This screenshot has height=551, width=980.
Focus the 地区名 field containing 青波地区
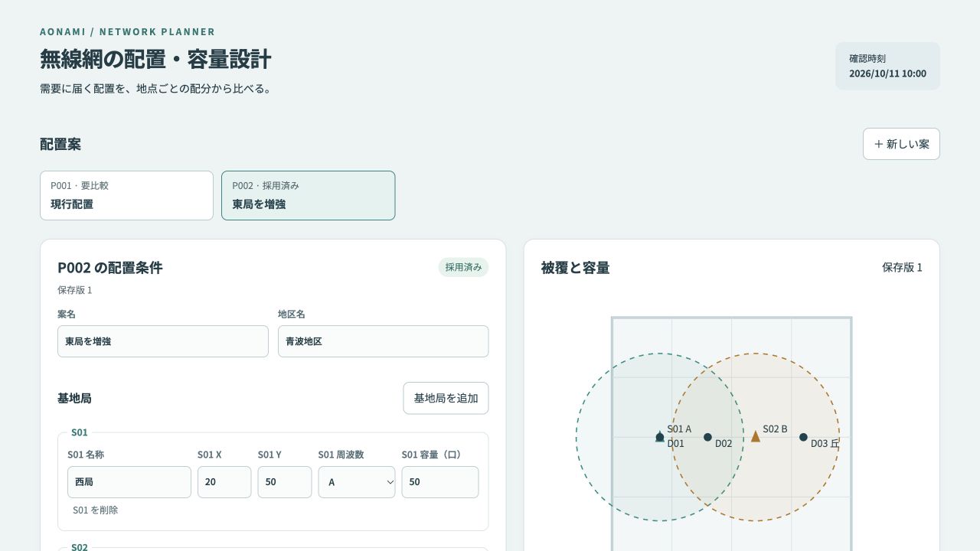point(383,341)
